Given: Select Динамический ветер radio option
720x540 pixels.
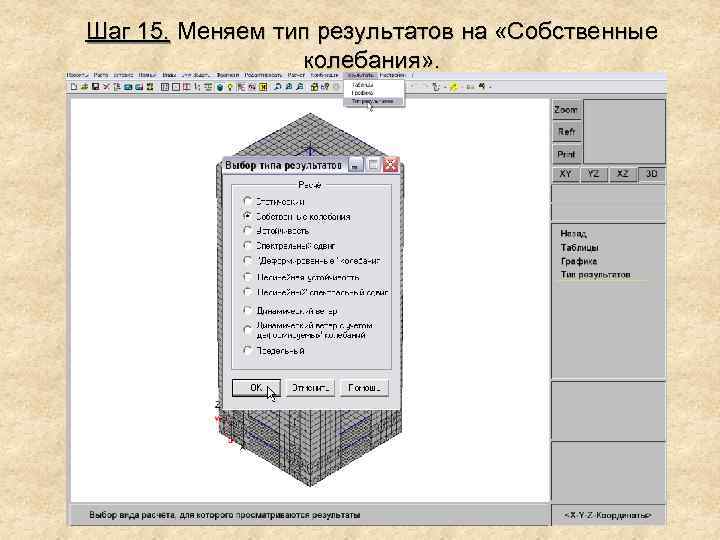Looking at the screenshot, I should tap(248, 310).
